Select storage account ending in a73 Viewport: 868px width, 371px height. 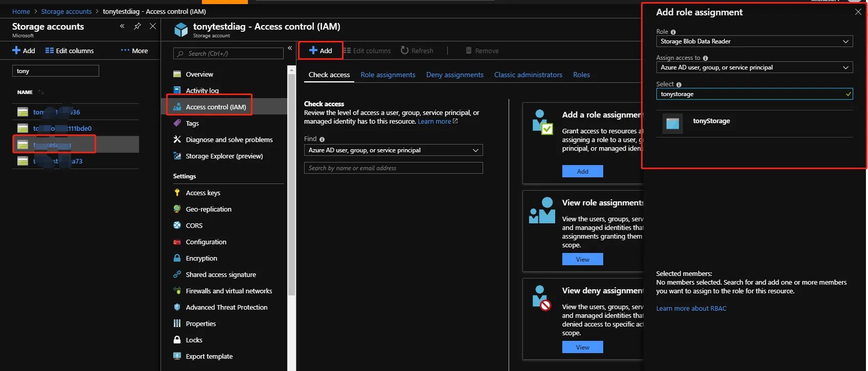tap(76, 161)
